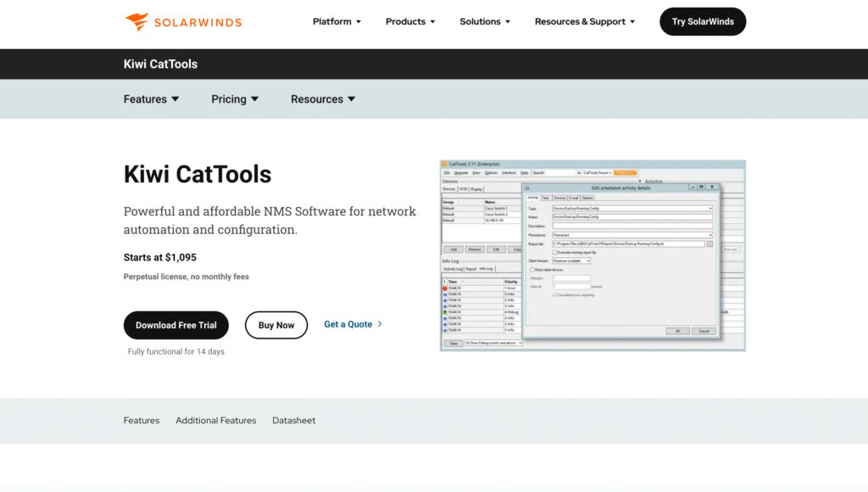Click the Kiwi CatTools main heading
This screenshot has height=492, width=868.
[x=198, y=175]
